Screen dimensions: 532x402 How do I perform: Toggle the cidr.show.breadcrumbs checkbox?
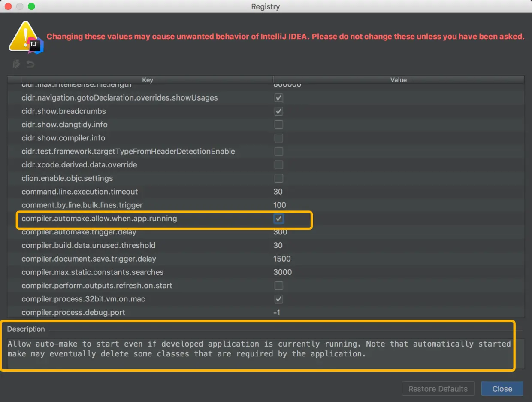click(279, 111)
